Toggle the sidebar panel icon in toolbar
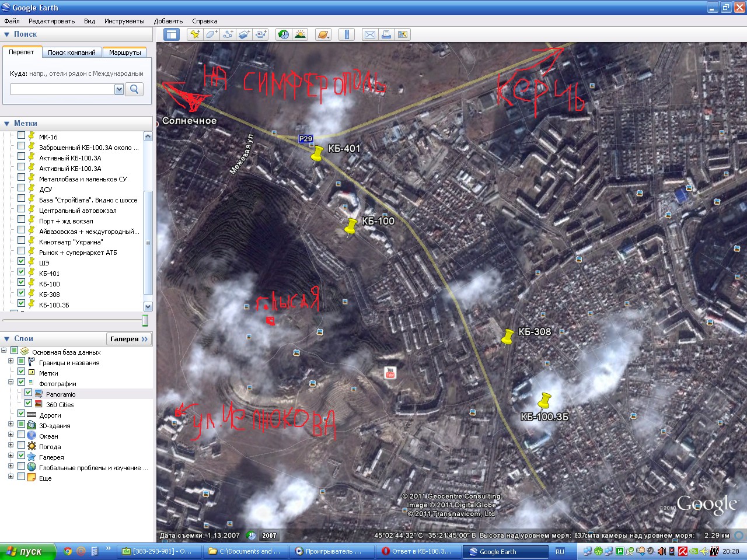 [x=171, y=34]
